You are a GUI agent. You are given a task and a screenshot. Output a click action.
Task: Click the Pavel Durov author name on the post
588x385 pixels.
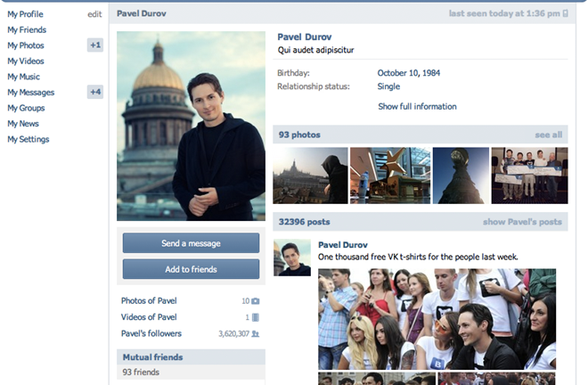(x=343, y=245)
